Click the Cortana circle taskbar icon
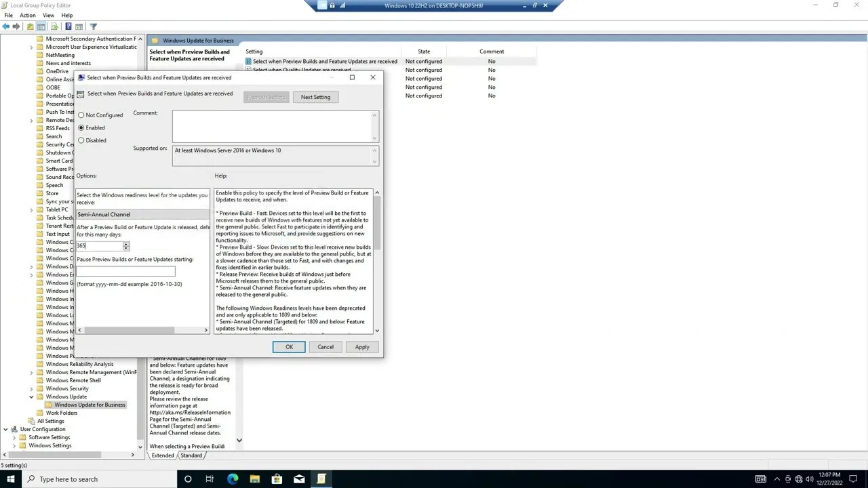Viewport: 868px width, 488px height. click(x=188, y=479)
